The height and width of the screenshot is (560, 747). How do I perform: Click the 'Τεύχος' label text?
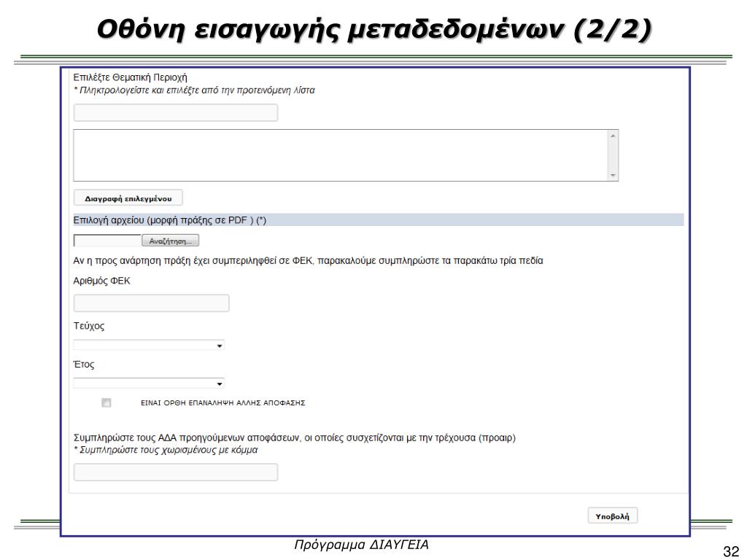point(88,326)
